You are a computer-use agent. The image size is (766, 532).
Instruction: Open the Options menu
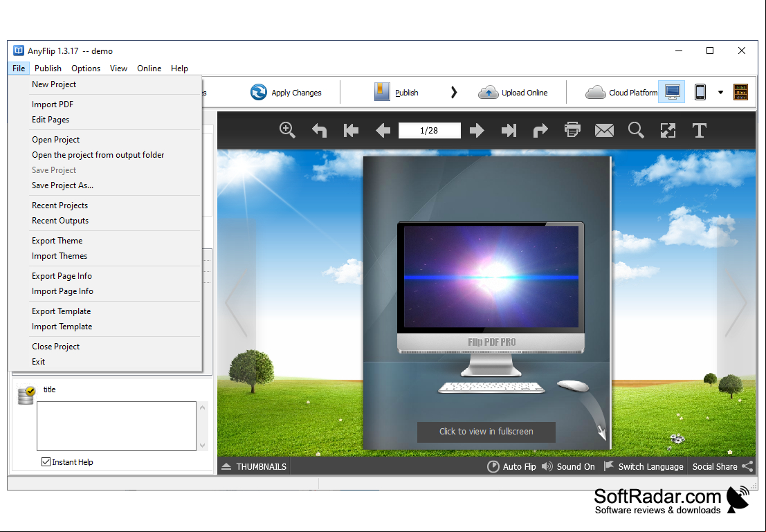86,68
